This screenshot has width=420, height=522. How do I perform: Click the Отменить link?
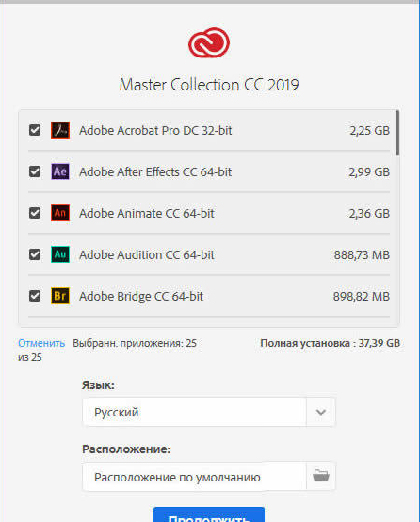(x=41, y=343)
